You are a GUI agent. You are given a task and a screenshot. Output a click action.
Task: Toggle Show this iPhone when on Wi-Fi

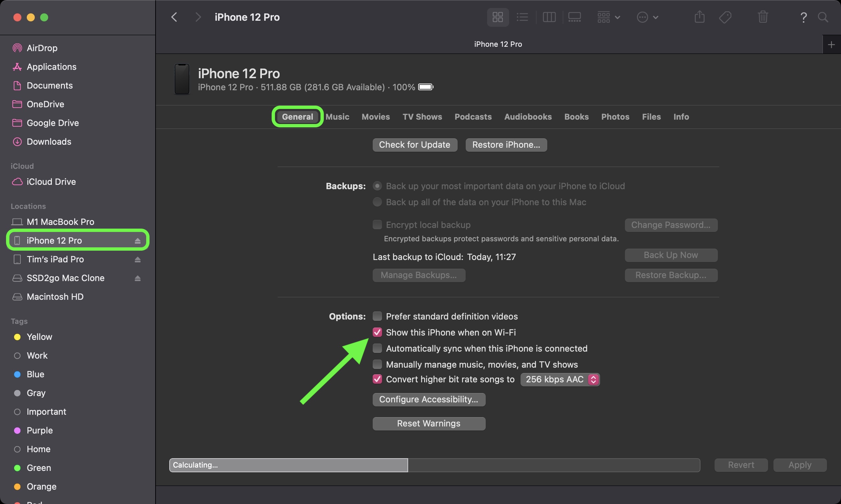(376, 332)
